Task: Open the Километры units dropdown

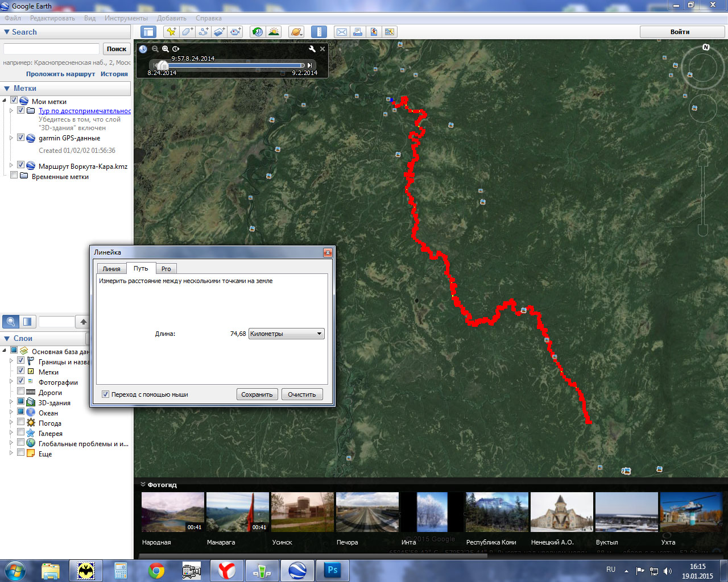Action: coord(286,334)
